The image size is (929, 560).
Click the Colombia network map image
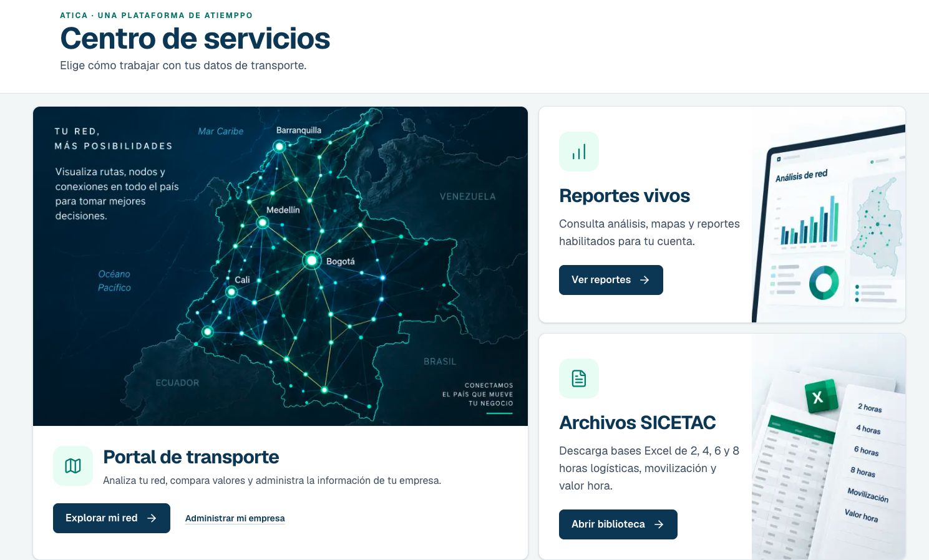click(x=280, y=266)
